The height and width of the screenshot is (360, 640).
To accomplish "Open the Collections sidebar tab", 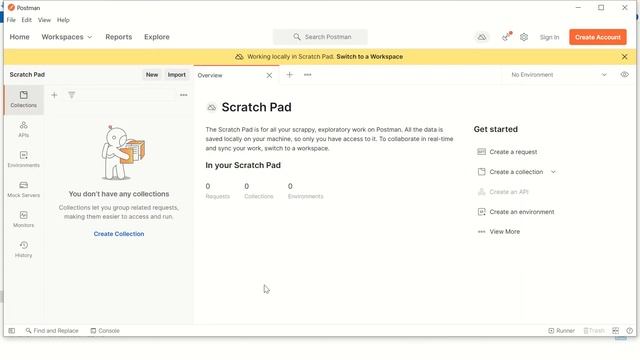I will point(24,99).
